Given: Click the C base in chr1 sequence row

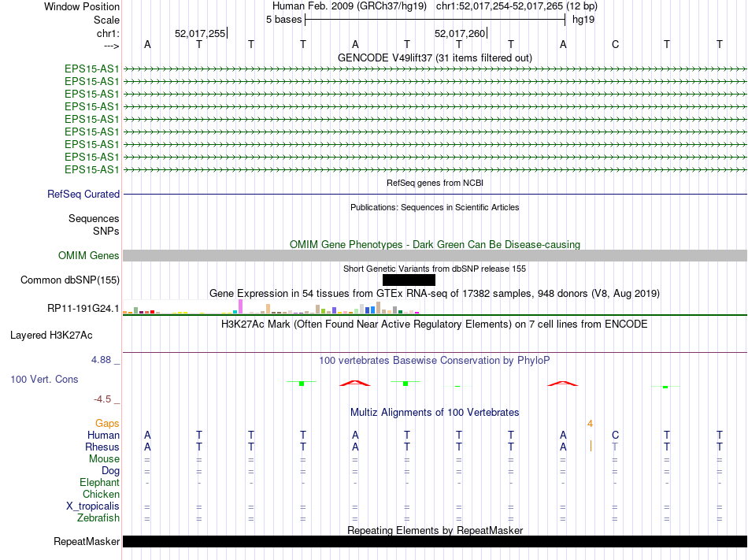Looking at the screenshot, I should [615, 44].
